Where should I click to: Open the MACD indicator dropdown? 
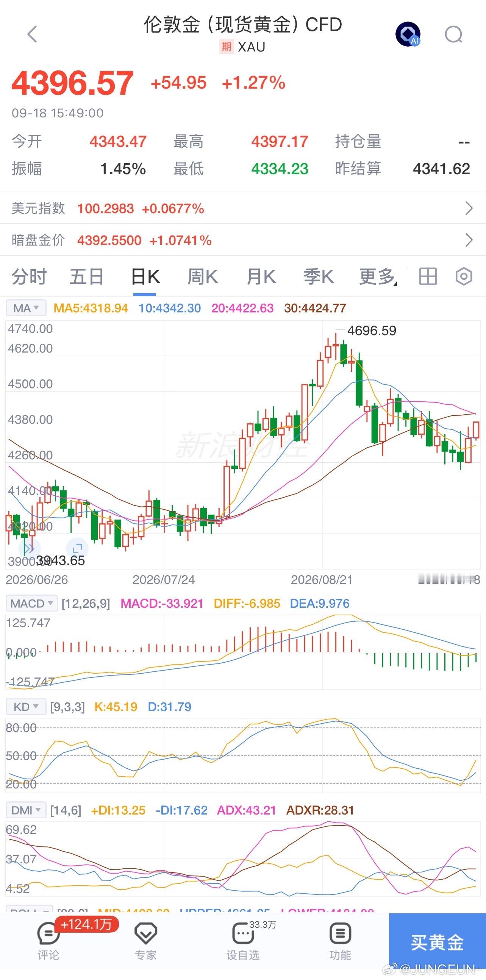[32, 603]
